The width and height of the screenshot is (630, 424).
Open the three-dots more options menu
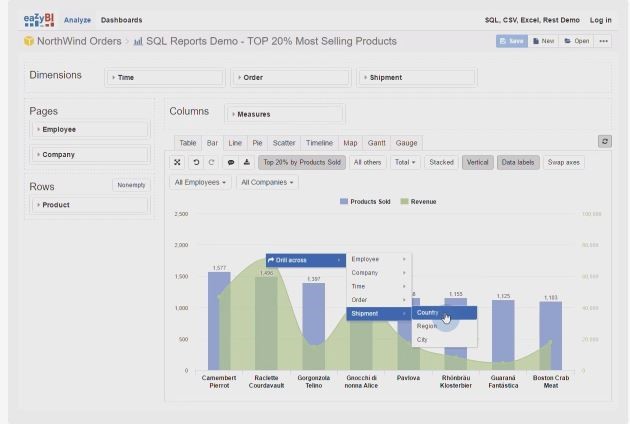603,41
